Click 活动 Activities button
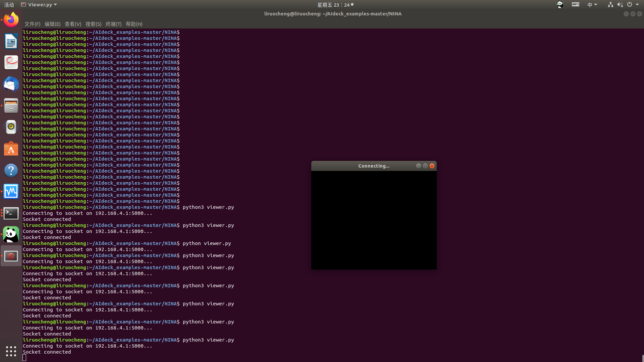The image size is (644, 362). click(x=9, y=5)
